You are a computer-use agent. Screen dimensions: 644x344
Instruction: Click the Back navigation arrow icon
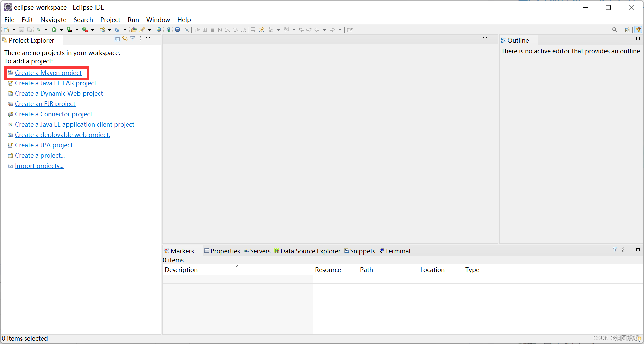click(x=317, y=30)
